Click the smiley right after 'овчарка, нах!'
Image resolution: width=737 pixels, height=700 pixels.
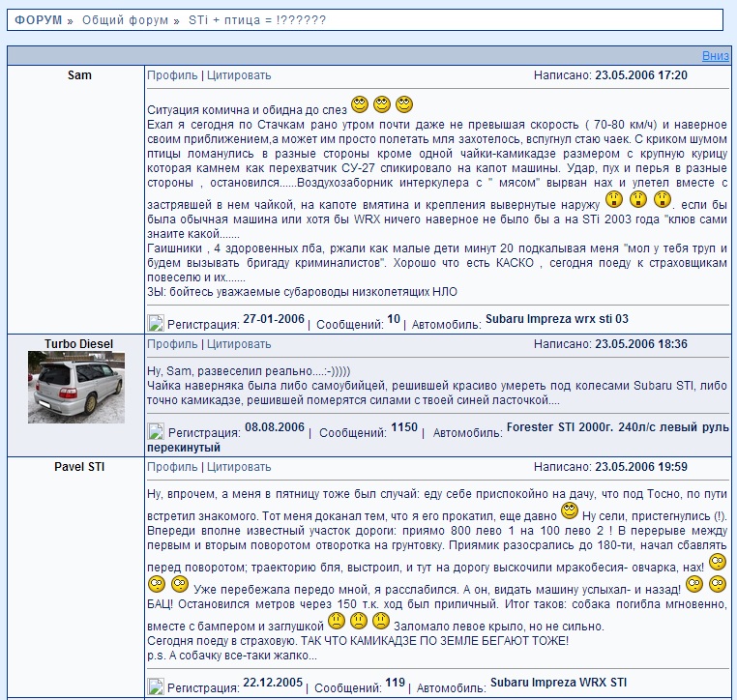[x=717, y=562]
